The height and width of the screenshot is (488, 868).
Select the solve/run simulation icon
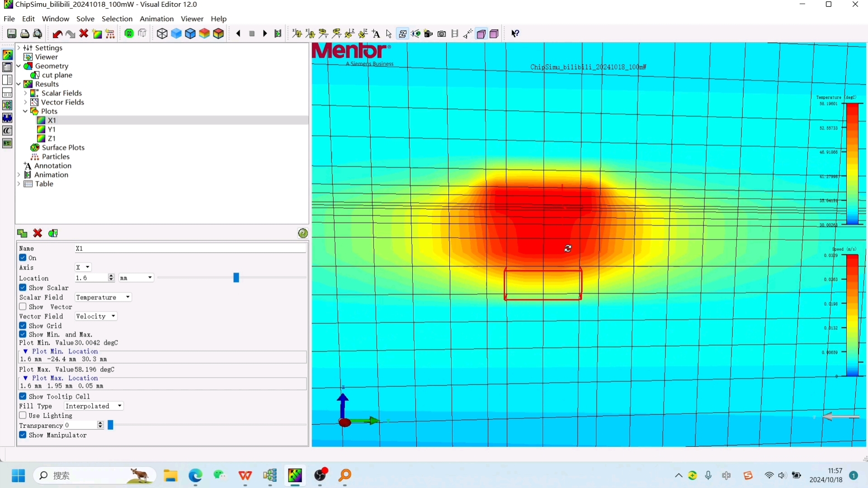pyautogui.click(x=129, y=33)
